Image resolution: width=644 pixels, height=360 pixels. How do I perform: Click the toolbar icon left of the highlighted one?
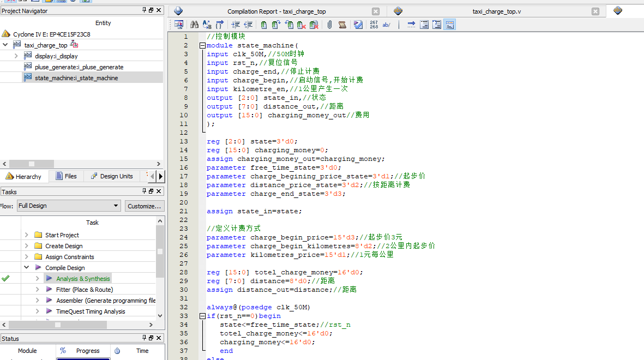tap(437, 25)
